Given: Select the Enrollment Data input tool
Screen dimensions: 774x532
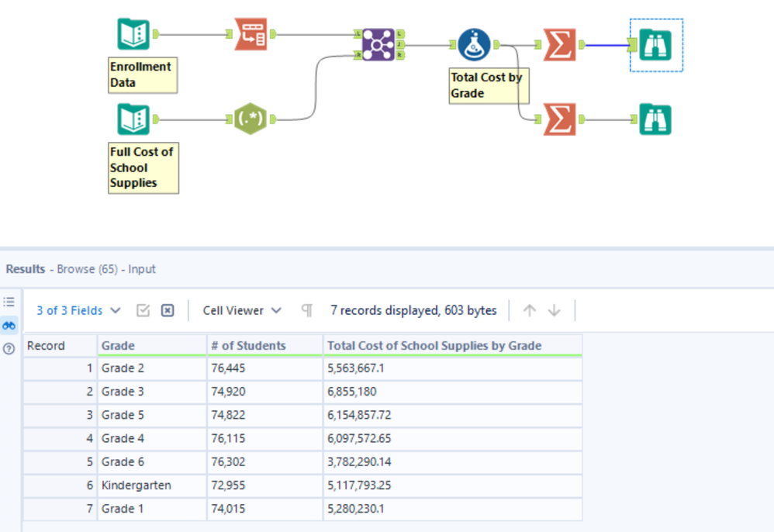Looking at the screenshot, I should click(133, 35).
